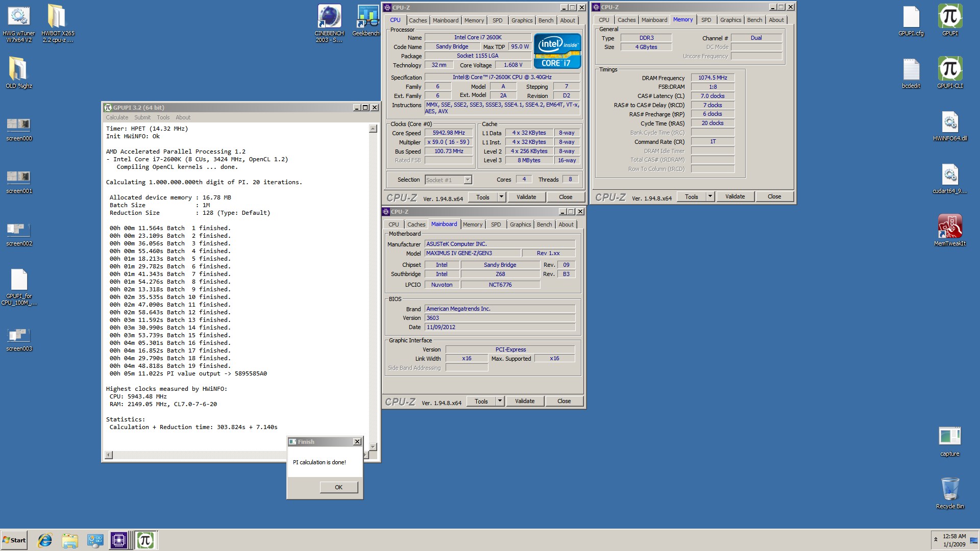Click Close in CPU-Z Memory window

pos(774,196)
